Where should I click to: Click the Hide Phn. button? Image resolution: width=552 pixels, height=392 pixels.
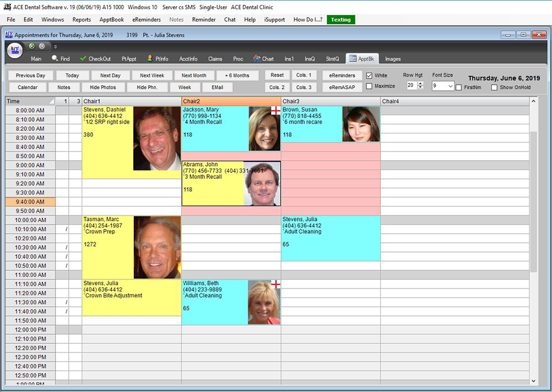point(147,87)
